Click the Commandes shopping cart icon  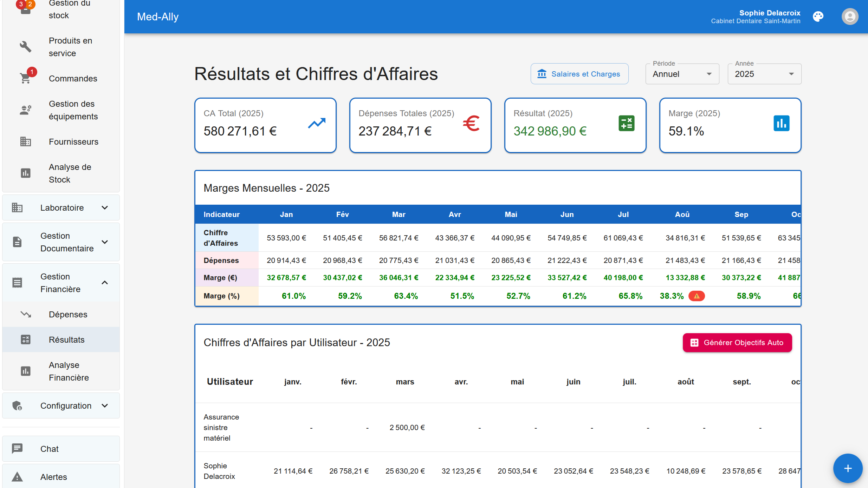point(25,78)
